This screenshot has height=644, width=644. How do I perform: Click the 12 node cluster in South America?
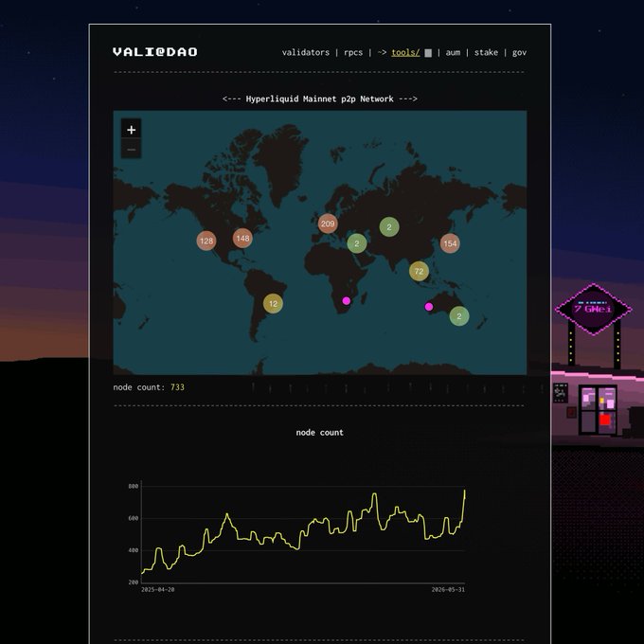coord(273,303)
